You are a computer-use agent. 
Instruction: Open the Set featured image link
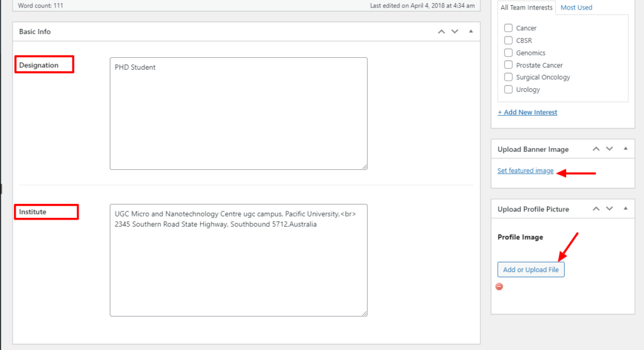click(x=525, y=171)
